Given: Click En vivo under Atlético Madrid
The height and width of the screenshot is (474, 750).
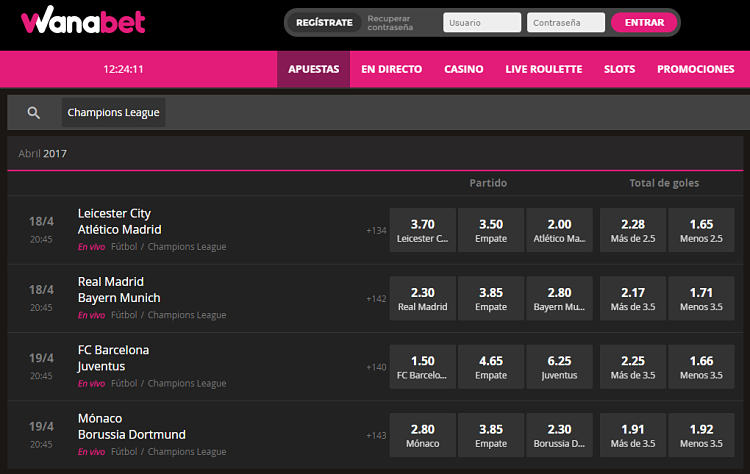Looking at the screenshot, I should point(91,247).
